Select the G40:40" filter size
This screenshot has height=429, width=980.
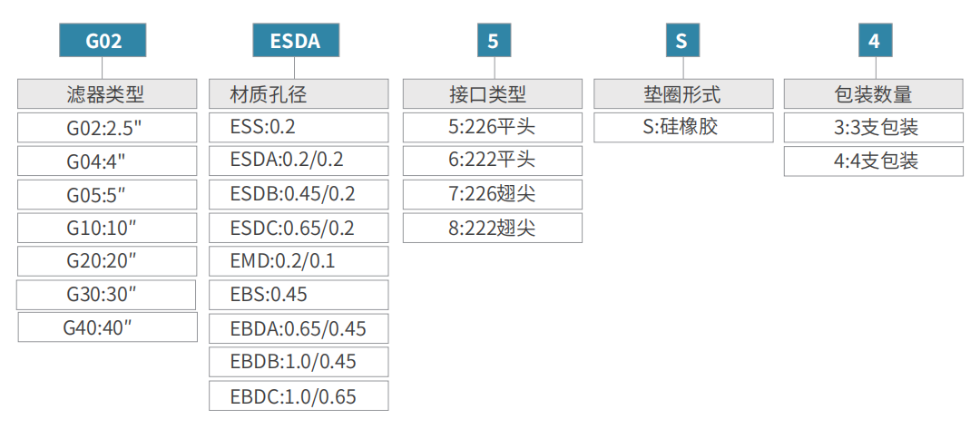coord(107,327)
